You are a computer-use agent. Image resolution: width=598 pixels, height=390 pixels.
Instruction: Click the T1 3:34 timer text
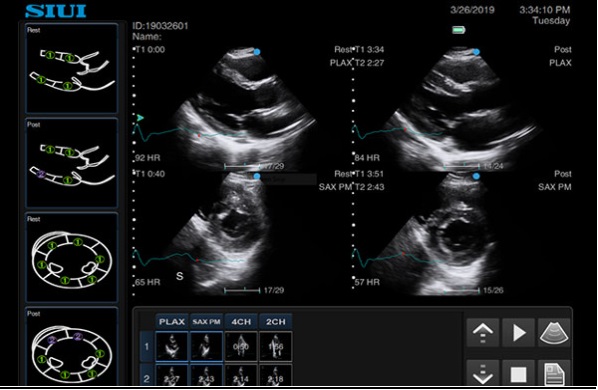pos(369,50)
